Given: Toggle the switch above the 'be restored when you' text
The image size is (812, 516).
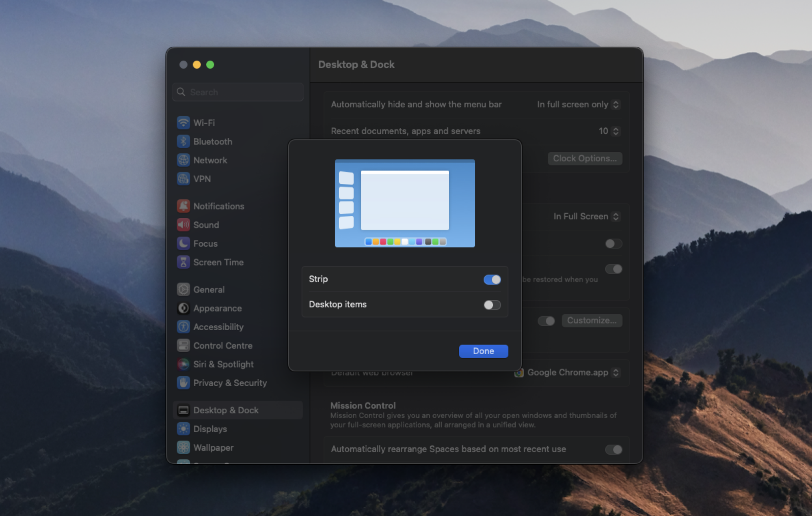Looking at the screenshot, I should (613, 269).
